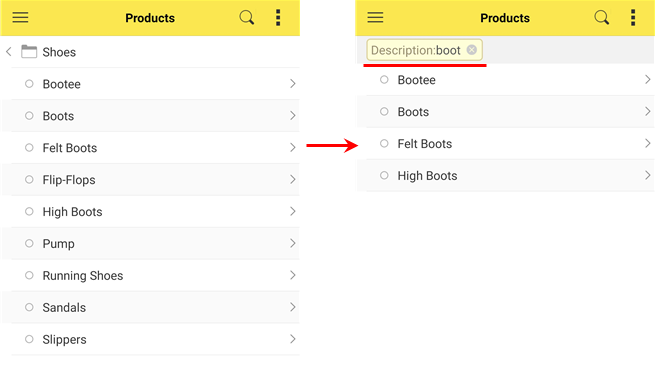This screenshot has width=655, height=379.
Task: Click Felt Boots text in filtered results
Action: 425,144
